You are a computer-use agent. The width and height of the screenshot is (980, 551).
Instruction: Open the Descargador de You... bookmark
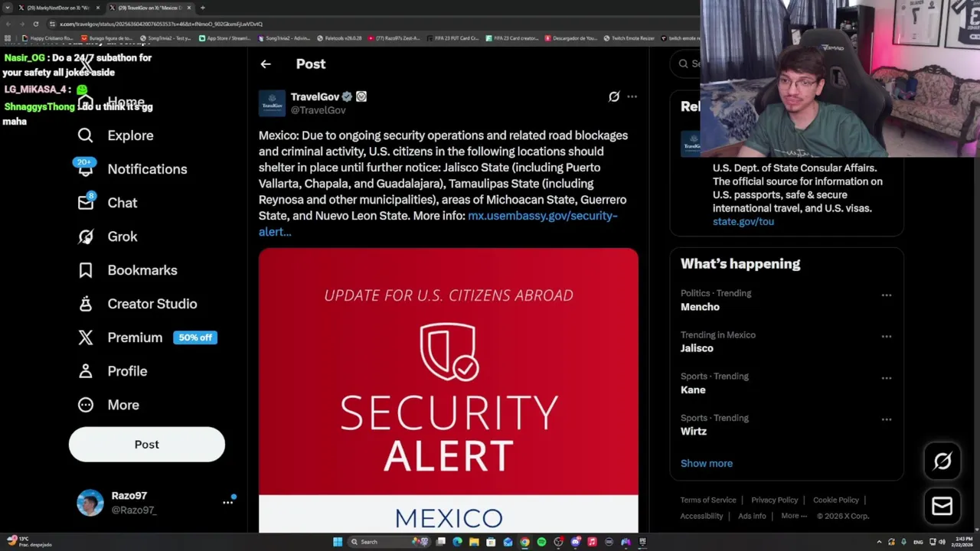tap(571, 38)
